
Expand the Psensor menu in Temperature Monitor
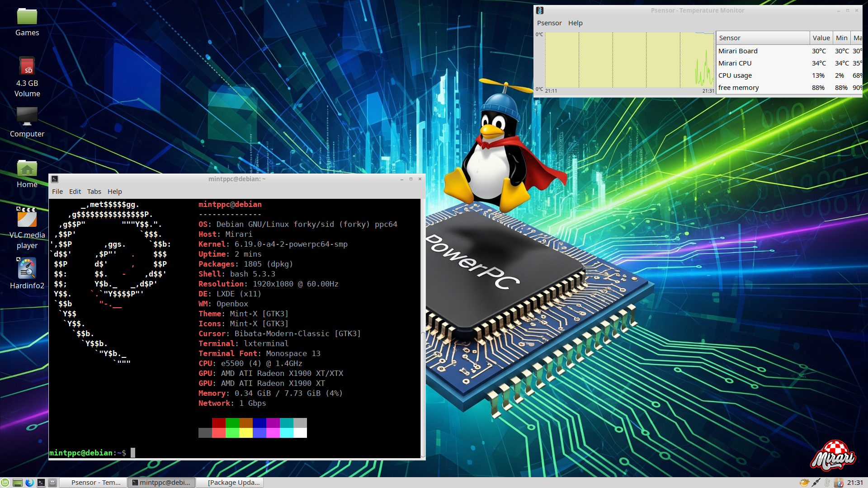point(549,23)
